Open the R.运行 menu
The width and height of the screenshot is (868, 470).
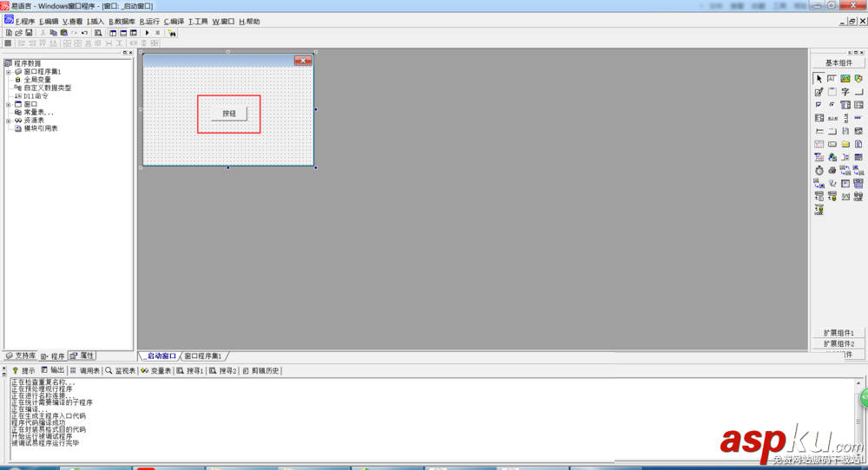click(x=149, y=22)
